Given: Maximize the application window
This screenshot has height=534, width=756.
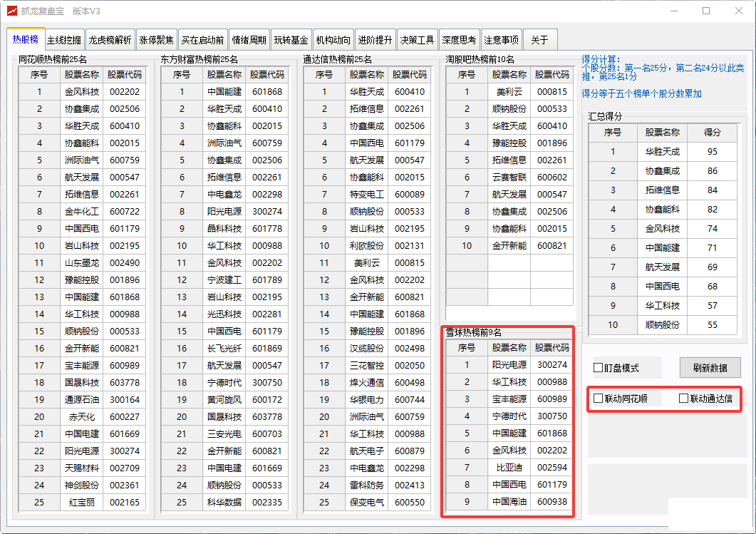Looking at the screenshot, I should (706, 11).
